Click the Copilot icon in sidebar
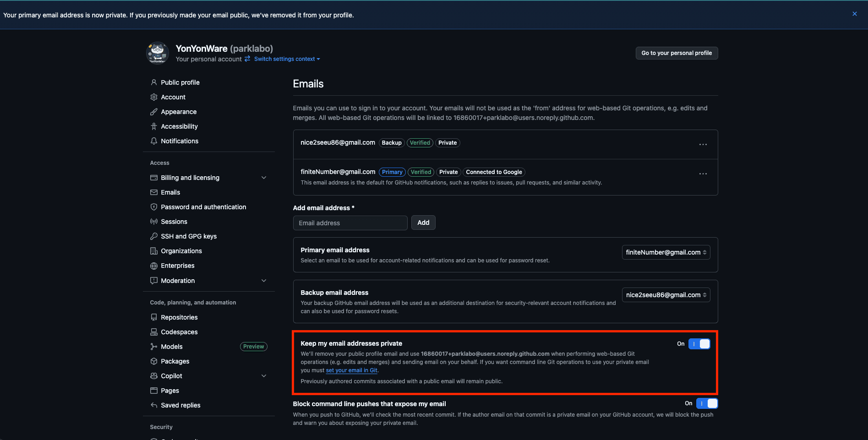The width and height of the screenshot is (868, 440). (x=154, y=376)
